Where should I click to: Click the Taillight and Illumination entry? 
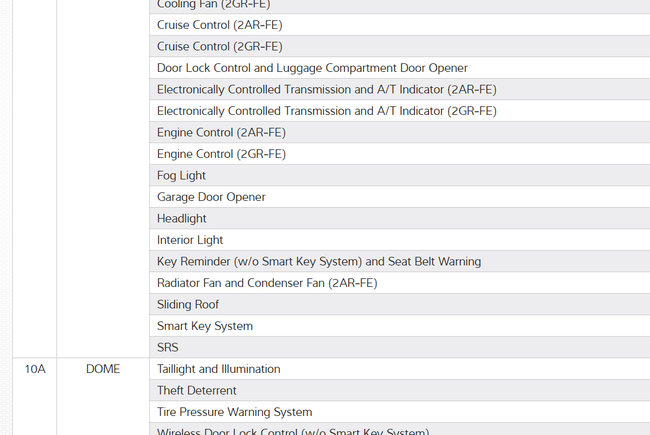[x=218, y=369]
